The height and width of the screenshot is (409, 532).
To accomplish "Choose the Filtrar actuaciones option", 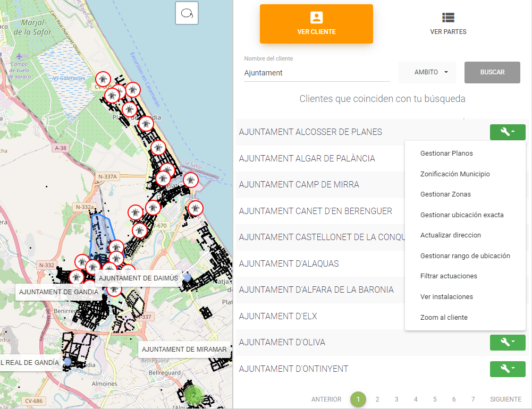I will [x=465, y=276].
